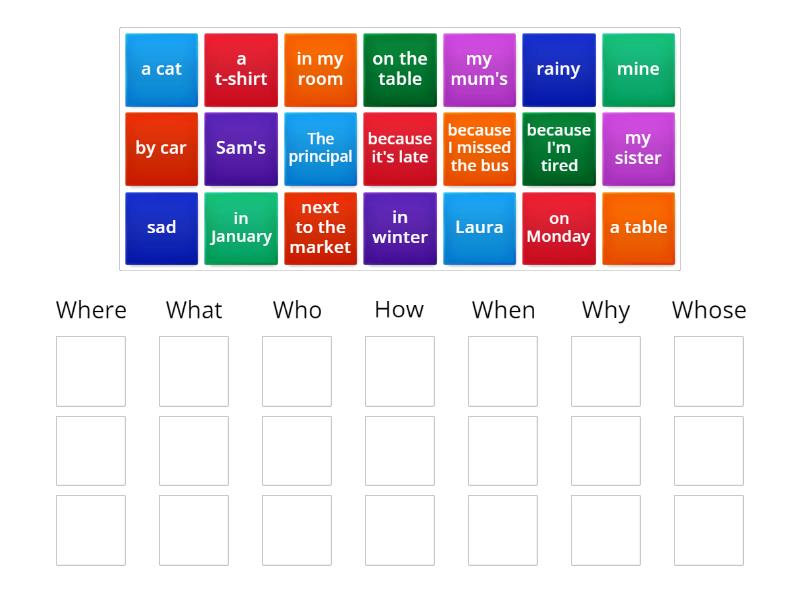Screen dimensions: 800x600
Task: Choose the 'in January' tile
Action: pyautogui.click(x=241, y=228)
